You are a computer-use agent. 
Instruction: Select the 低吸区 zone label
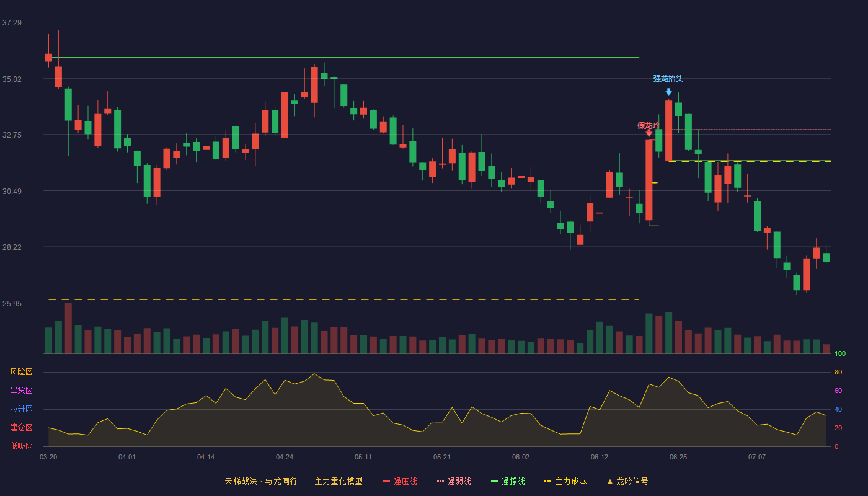point(21,446)
